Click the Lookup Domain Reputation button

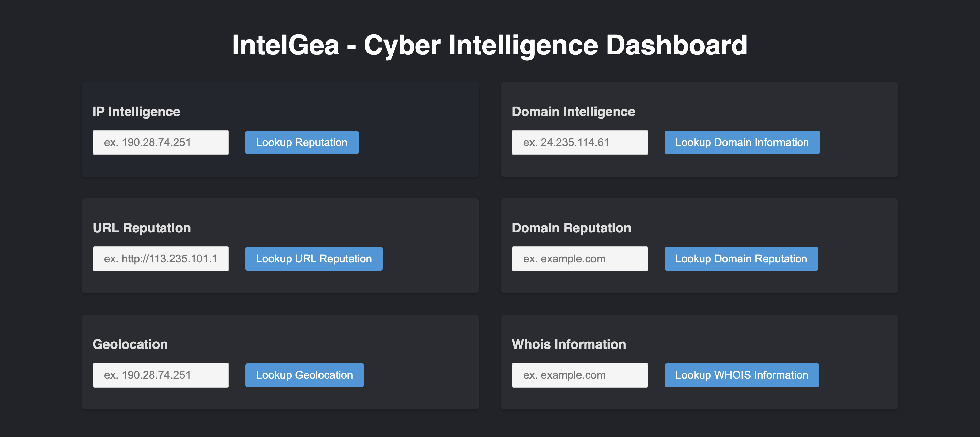tap(741, 258)
